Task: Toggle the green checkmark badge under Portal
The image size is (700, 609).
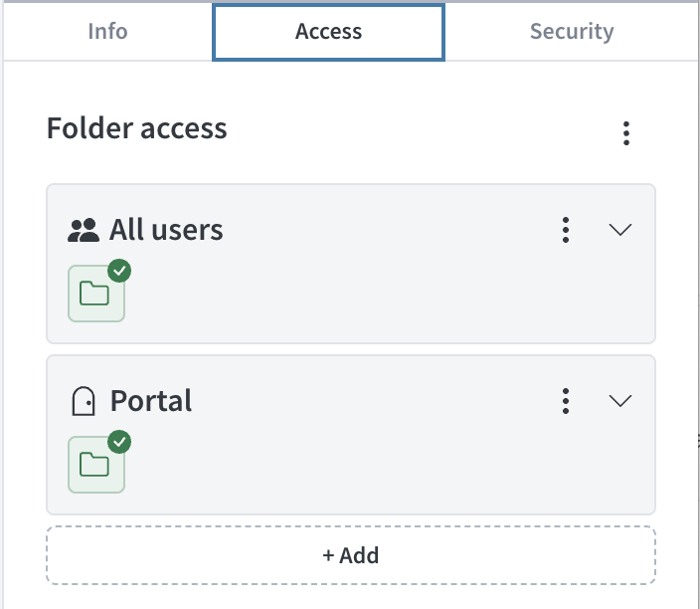Action: point(119,442)
